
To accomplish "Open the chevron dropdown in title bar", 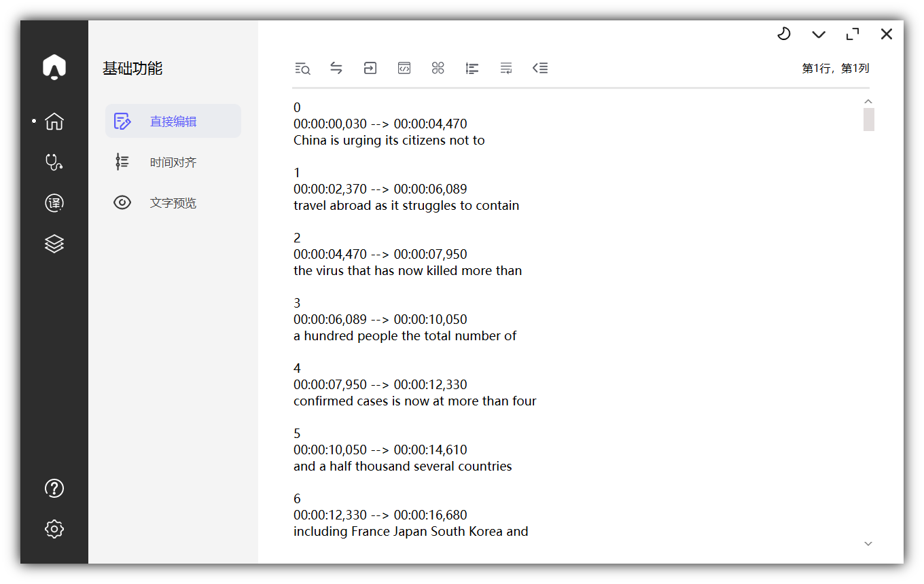I will coord(819,34).
